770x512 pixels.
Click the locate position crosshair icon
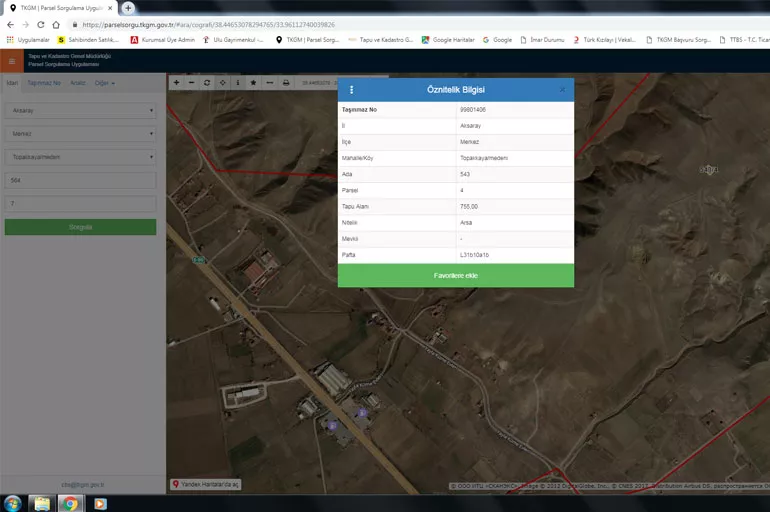222,83
